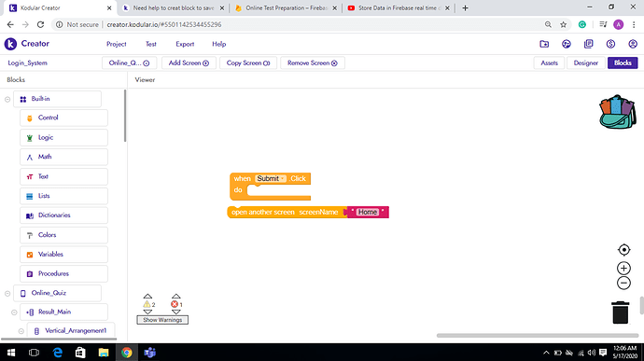Open the Procedures blocks drawer
Screen dimensions: 644x361
[x=63, y=273]
